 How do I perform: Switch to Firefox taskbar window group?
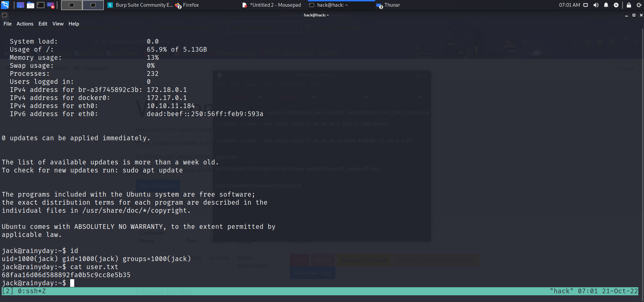pyautogui.click(x=187, y=5)
